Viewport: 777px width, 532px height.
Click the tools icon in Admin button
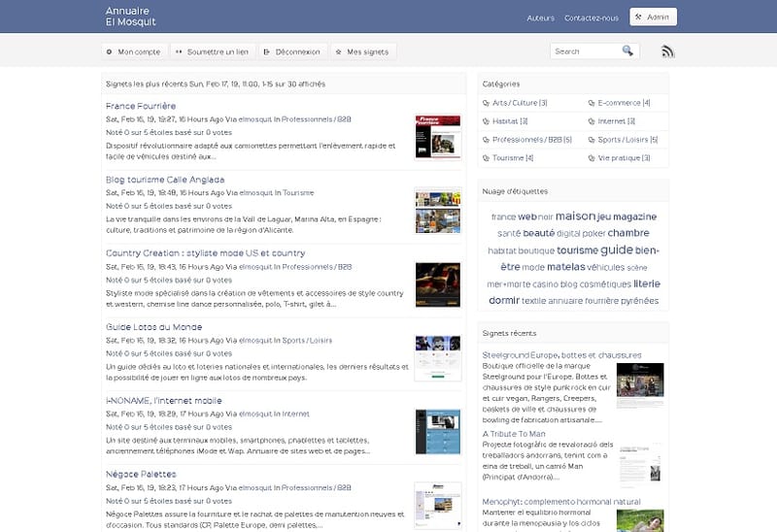(639, 17)
